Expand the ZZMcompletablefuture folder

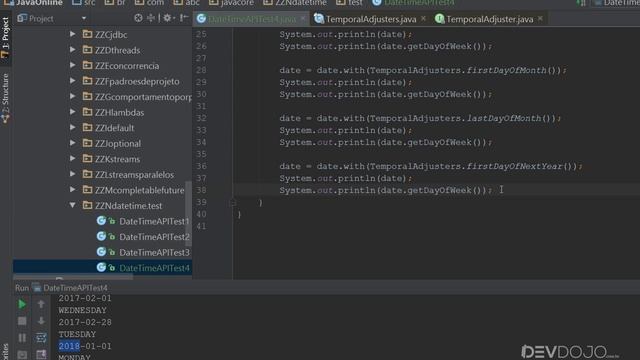tap(72, 190)
